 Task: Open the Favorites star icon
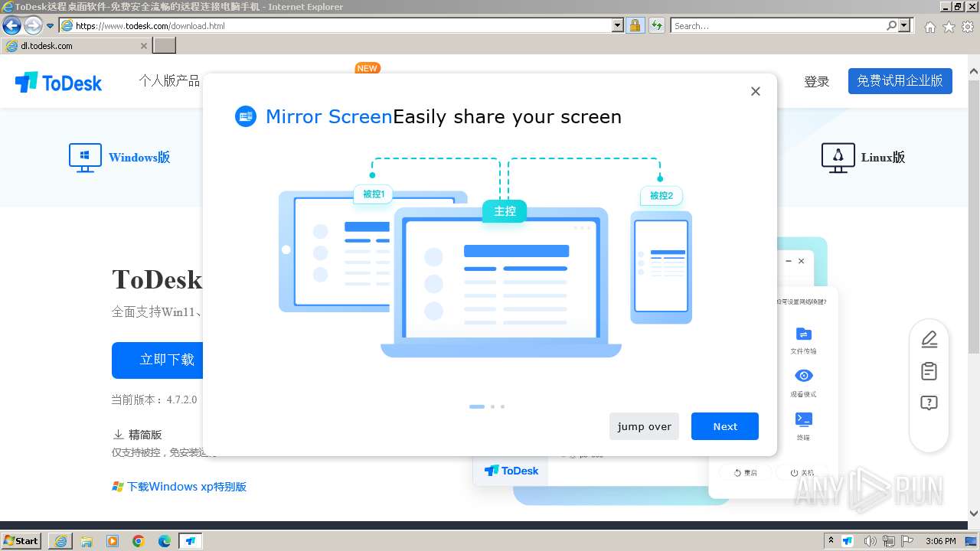point(949,27)
